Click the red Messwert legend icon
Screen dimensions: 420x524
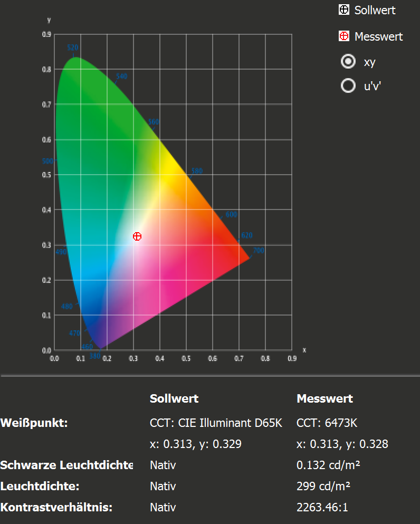click(x=344, y=36)
